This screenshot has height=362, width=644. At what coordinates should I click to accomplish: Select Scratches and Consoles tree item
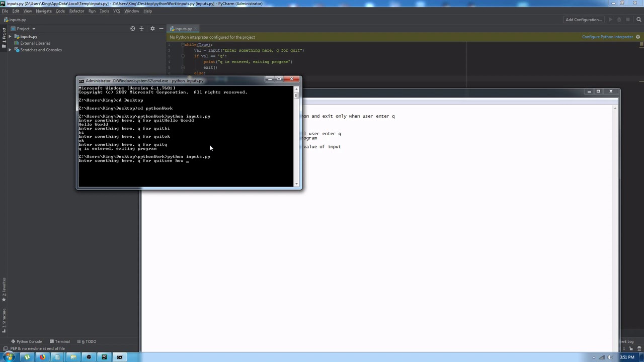pyautogui.click(x=41, y=50)
